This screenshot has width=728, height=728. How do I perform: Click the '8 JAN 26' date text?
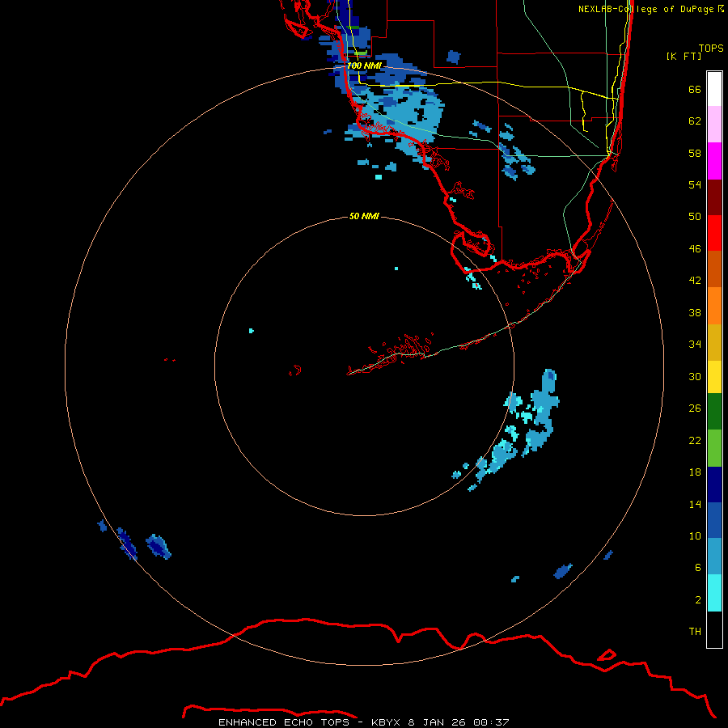(437, 722)
